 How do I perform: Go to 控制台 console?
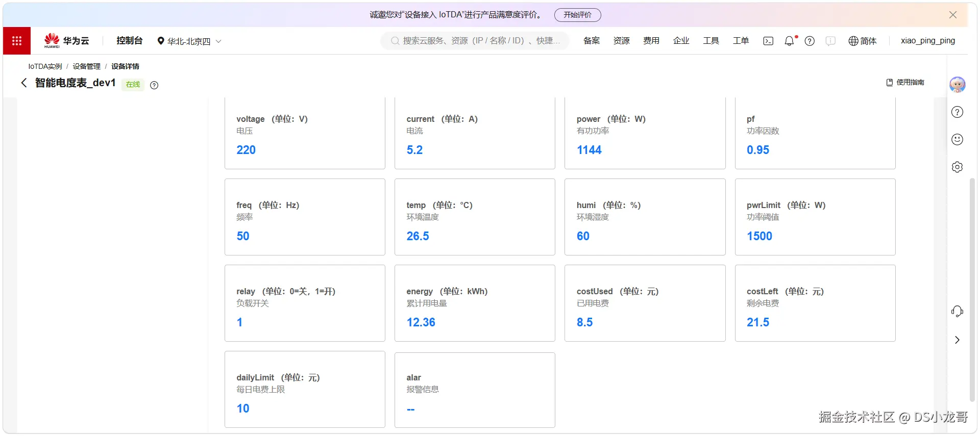coord(129,41)
